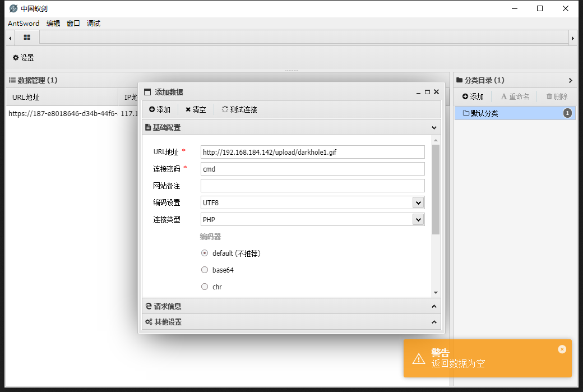Collapse the 分类目录 panel arrow

point(570,80)
